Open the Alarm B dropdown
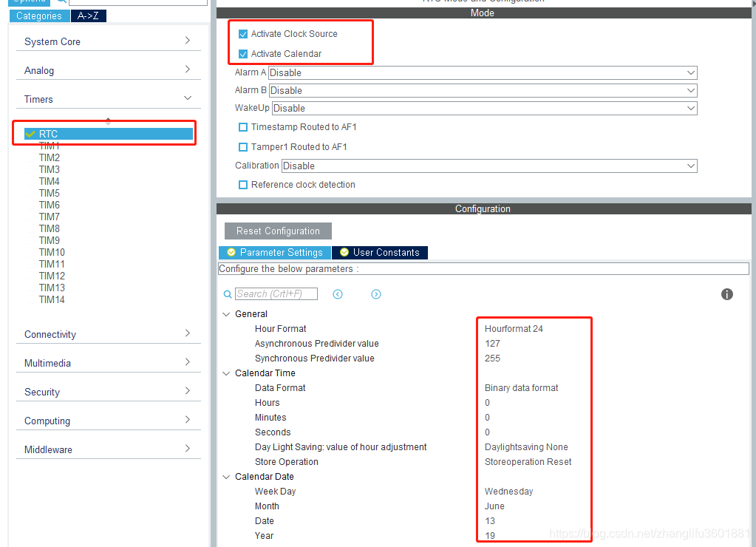 (483, 91)
